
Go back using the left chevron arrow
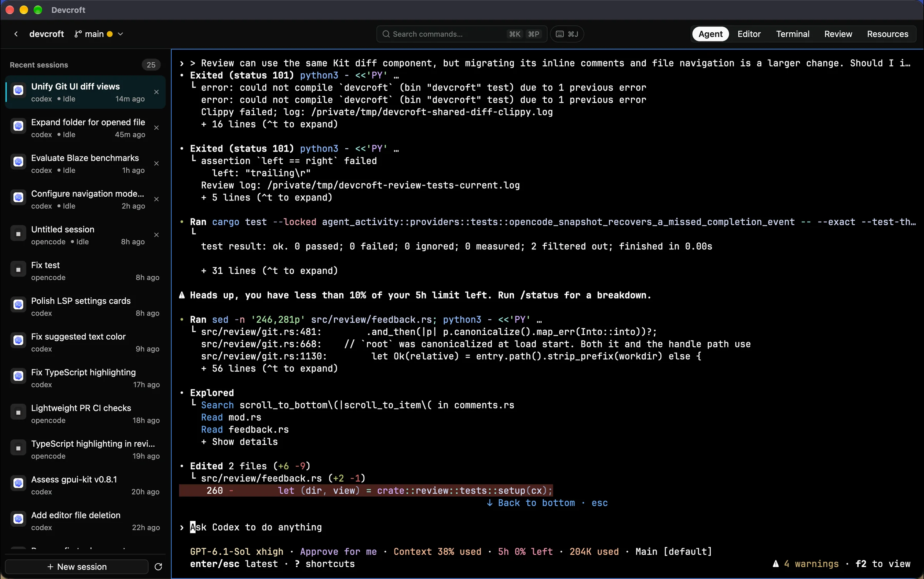click(x=16, y=34)
